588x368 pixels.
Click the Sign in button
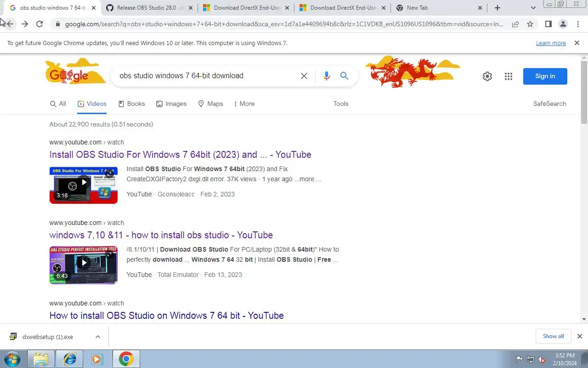click(x=545, y=76)
